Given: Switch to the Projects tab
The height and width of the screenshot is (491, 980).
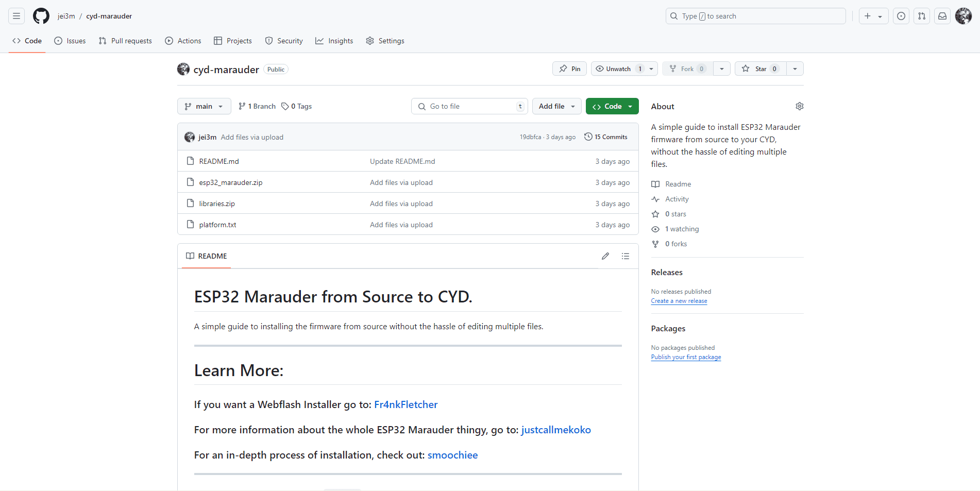Looking at the screenshot, I should pyautogui.click(x=233, y=41).
